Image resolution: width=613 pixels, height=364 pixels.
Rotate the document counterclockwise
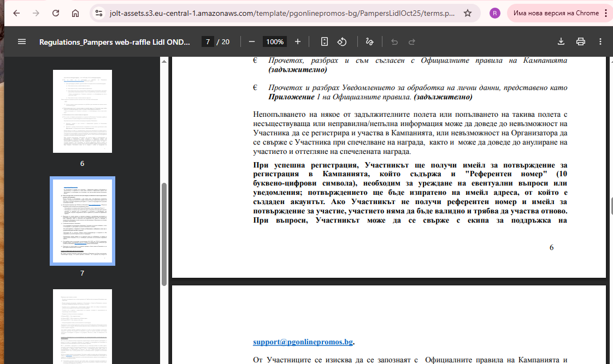coord(342,42)
